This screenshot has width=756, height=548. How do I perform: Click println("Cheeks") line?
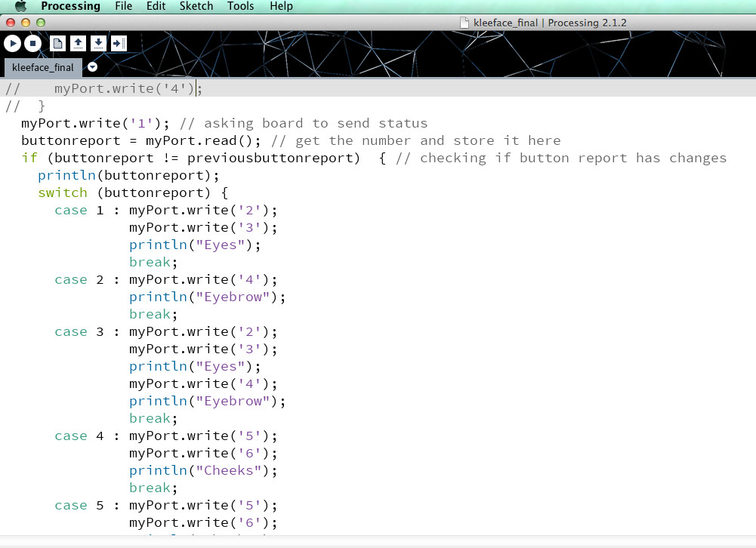[x=203, y=470]
